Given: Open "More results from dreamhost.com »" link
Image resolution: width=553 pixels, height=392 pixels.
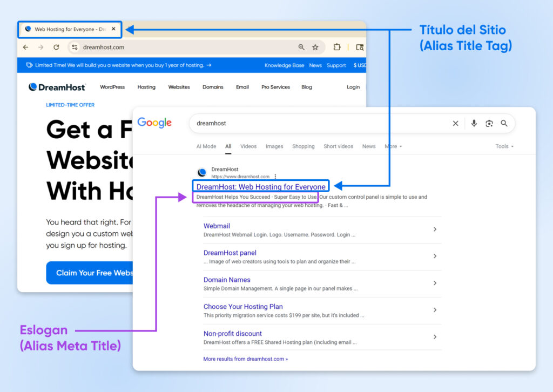Looking at the screenshot, I should coord(245,359).
